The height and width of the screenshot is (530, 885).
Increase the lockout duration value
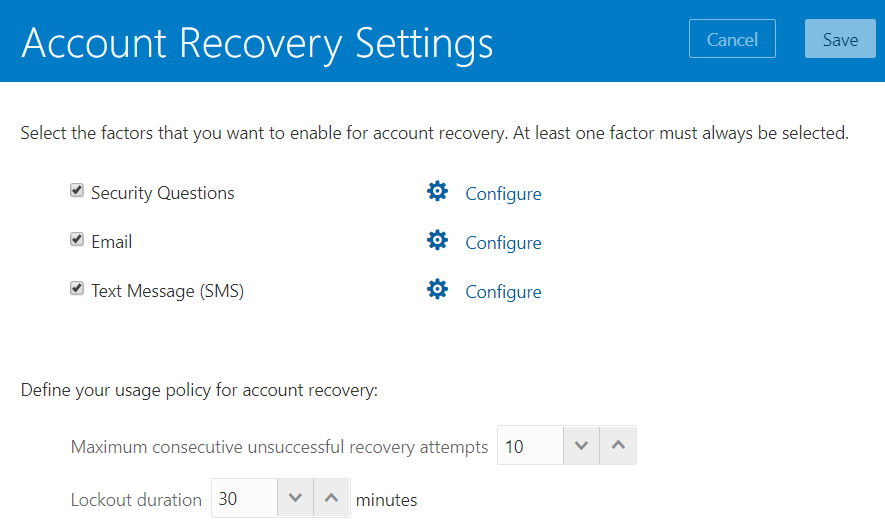332,498
